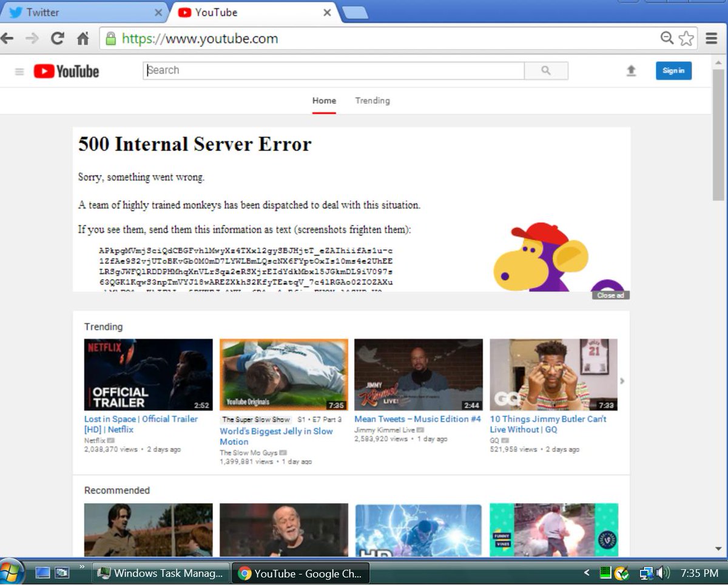The width and height of the screenshot is (728, 585).
Task: Open a new browser tab
Action: [355, 13]
